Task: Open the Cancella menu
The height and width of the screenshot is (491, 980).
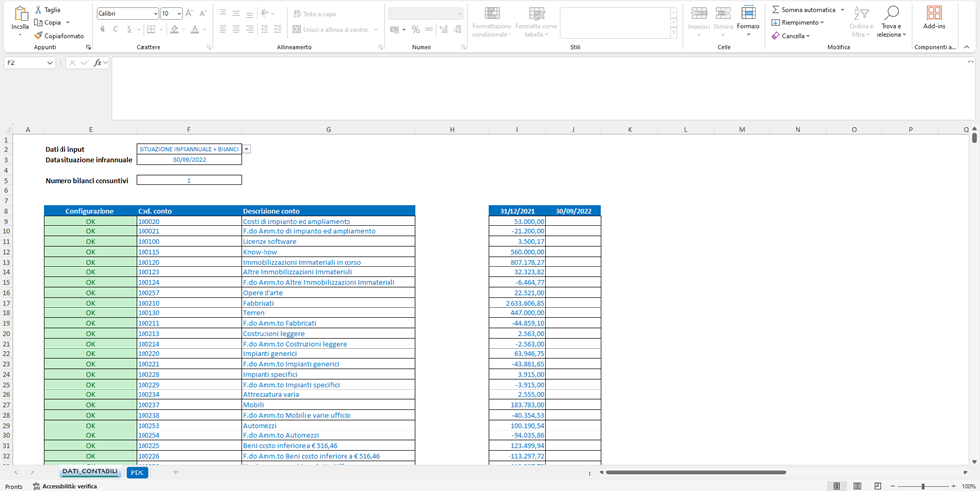Action: pyautogui.click(x=791, y=36)
